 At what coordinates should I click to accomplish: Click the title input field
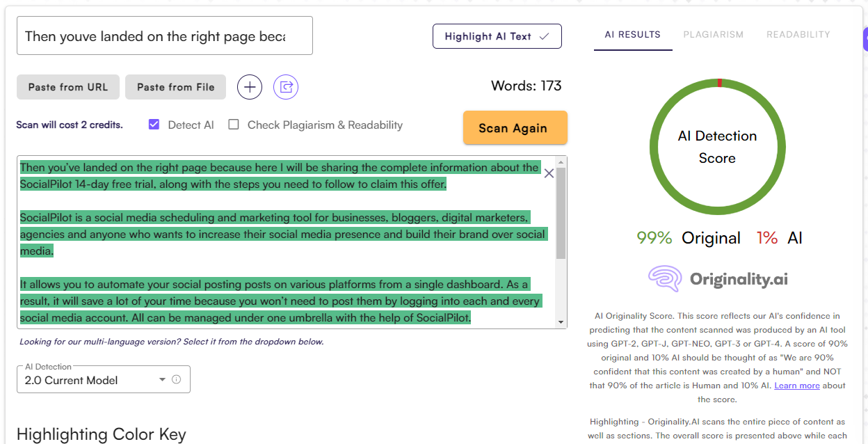click(165, 35)
